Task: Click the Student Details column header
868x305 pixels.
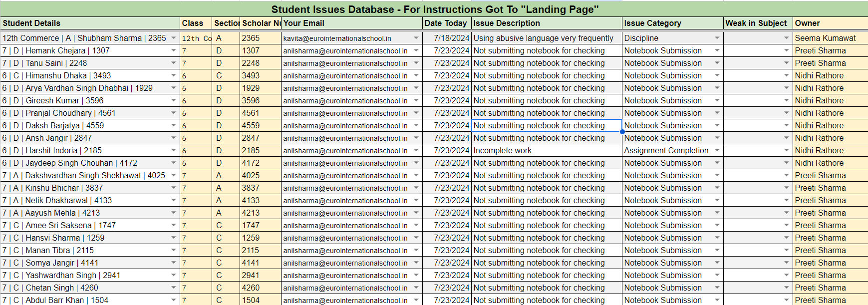Action: click(x=90, y=23)
